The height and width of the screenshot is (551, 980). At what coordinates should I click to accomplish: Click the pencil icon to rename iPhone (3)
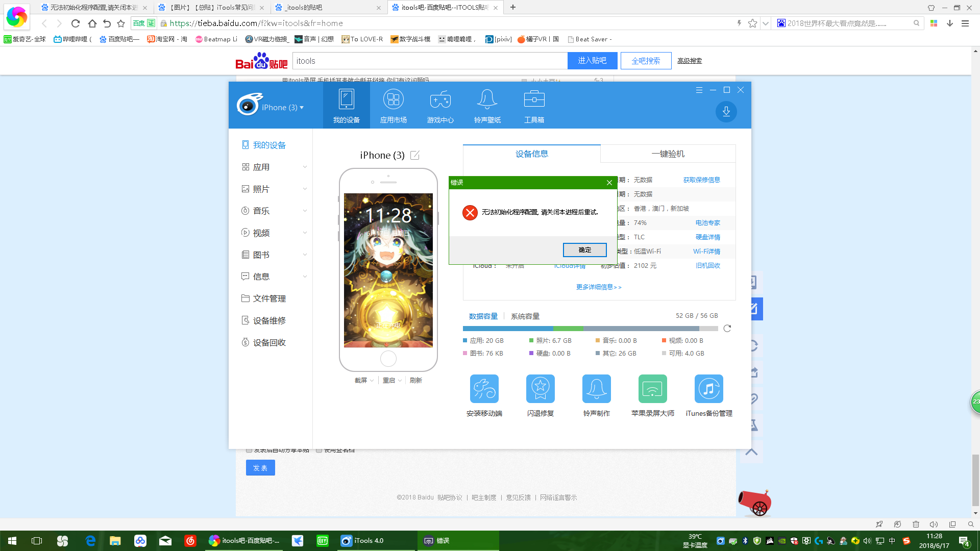point(415,155)
